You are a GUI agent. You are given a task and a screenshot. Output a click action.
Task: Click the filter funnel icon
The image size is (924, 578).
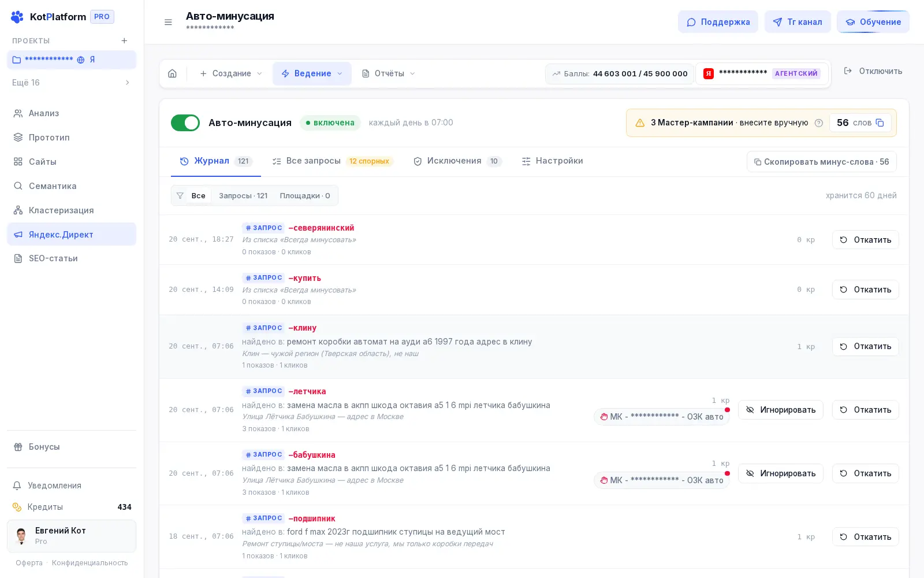[180, 195]
